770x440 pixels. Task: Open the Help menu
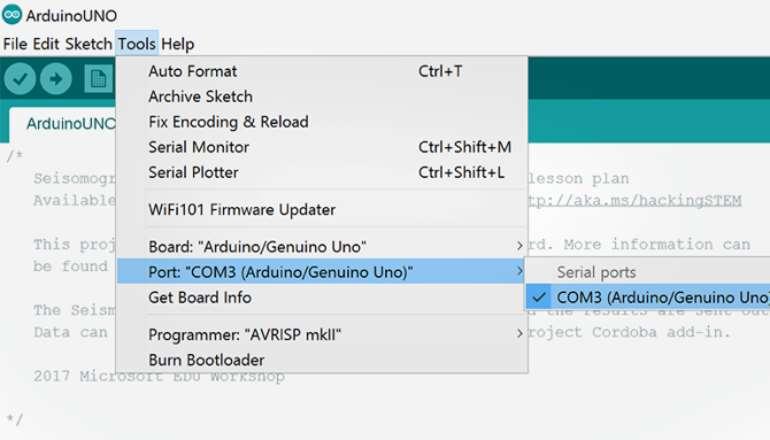178,44
